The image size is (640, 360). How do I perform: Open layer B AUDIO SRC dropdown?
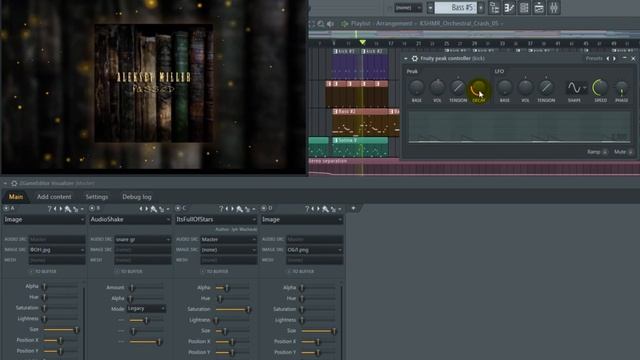click(142, 239)
